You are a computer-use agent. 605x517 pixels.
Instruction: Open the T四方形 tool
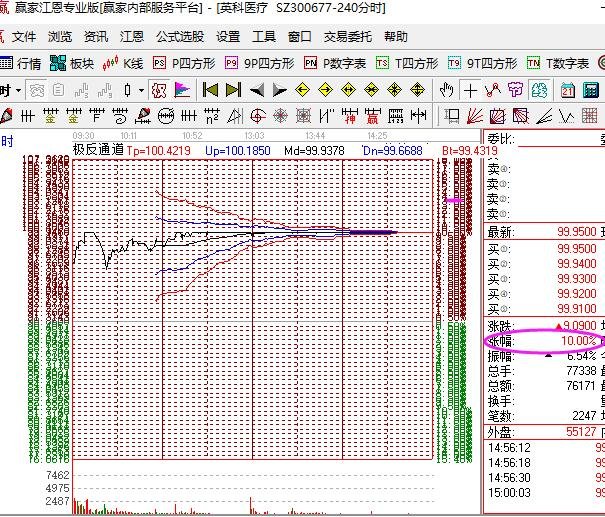407,63
